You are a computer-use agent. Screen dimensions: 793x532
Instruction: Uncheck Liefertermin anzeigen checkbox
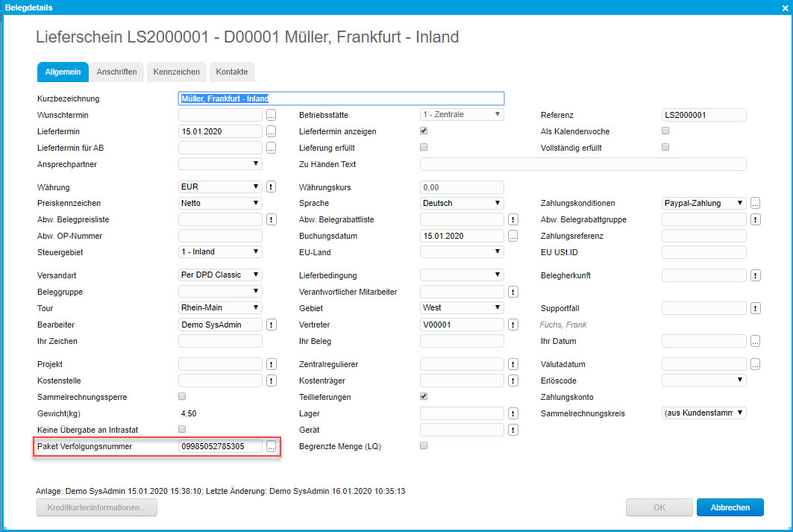pyautogui.click(x=424, y=131)
